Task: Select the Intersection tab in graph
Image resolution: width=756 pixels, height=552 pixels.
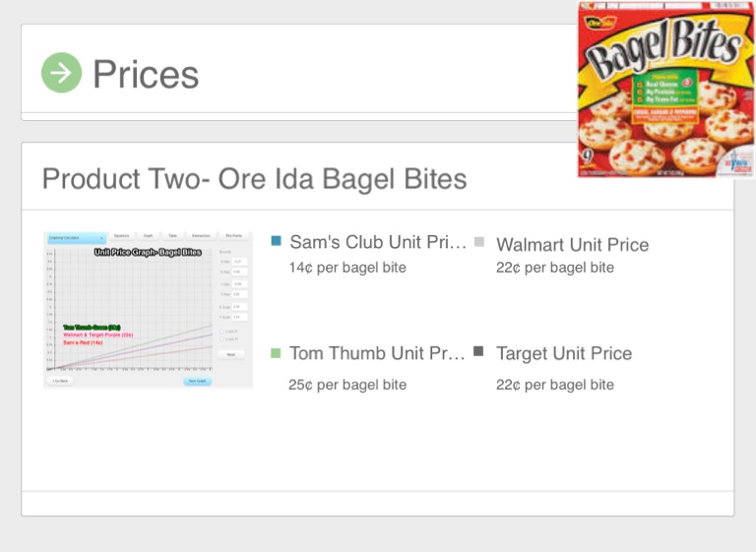Action: point(201,236)
